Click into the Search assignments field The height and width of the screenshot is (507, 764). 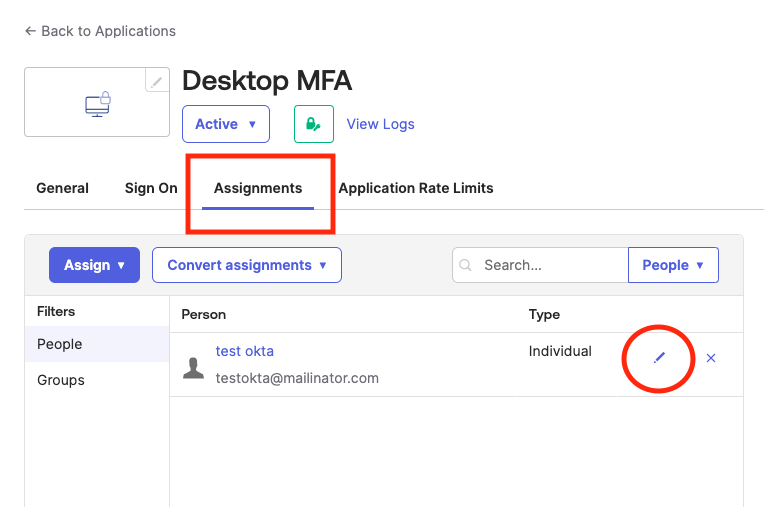tap(550, 265)
